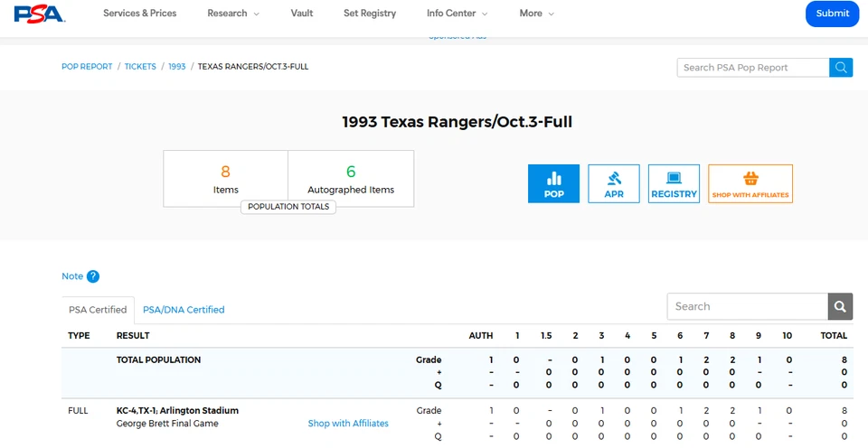Follow the TICKETS breadcrumb link
This screenshot has width=868, height=448.
coord(140,66)
